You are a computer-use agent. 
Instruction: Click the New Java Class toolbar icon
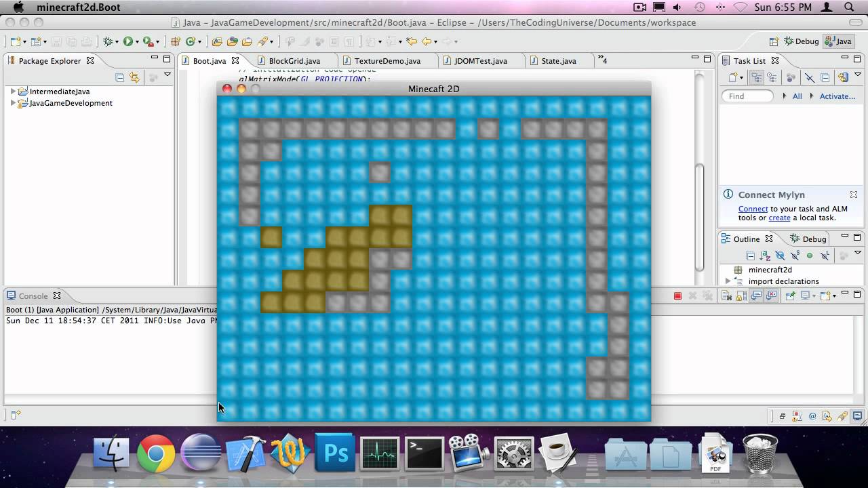[x=191, y=41]
